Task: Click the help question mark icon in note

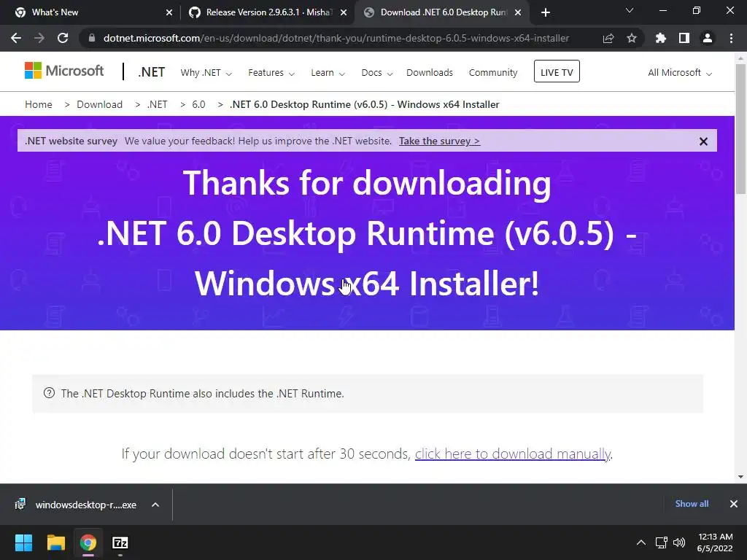Action: coord(49,393)
